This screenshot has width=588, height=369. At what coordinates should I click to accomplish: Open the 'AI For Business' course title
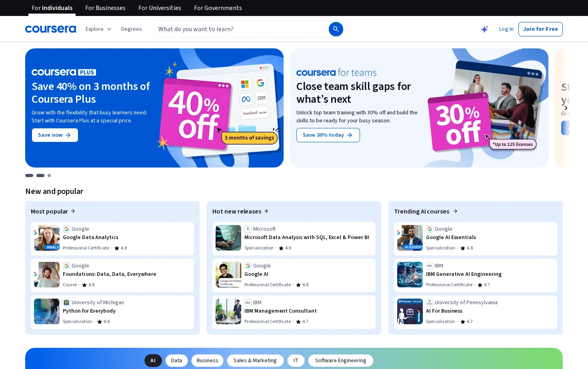[444, 311]
